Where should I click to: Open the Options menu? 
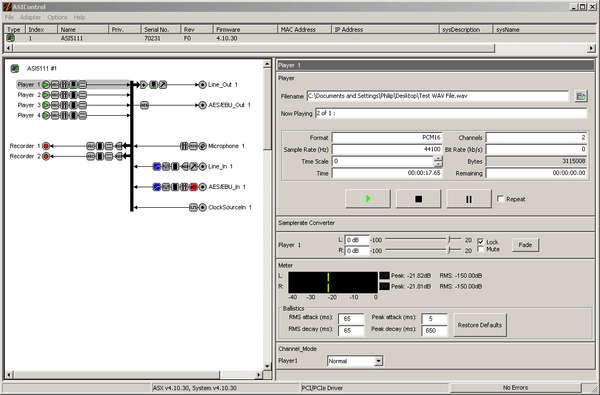tap(57, 17)
